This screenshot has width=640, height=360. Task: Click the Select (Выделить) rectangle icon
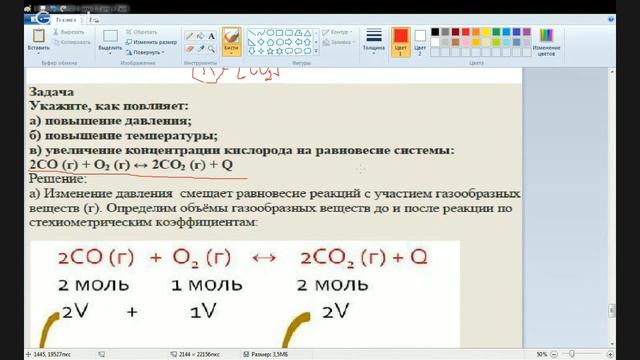(110, 36)
